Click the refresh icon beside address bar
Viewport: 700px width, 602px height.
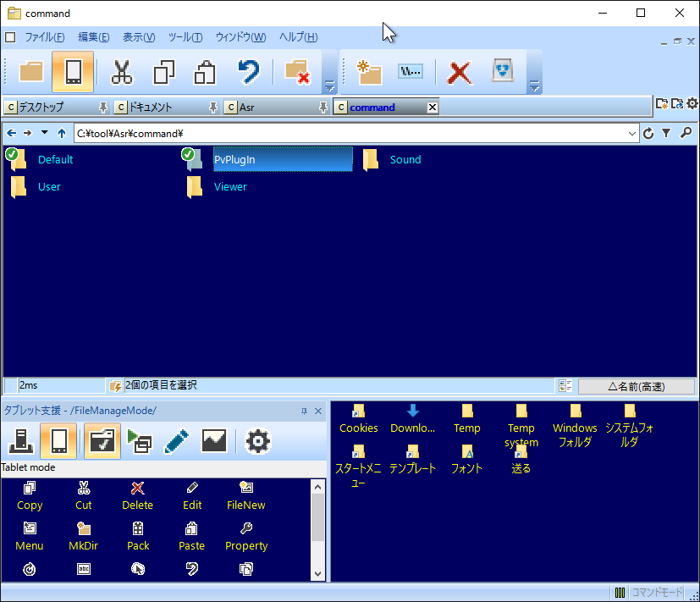(648, 133)
